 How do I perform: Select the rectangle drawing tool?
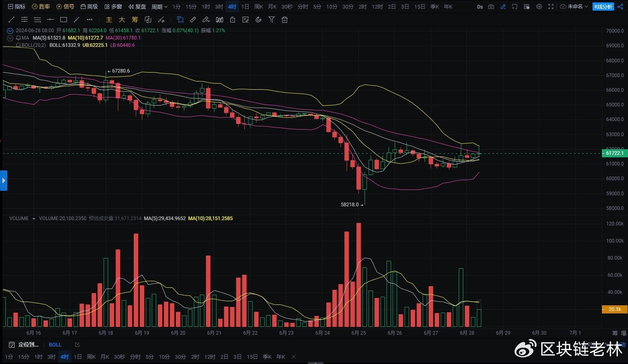click(64, 20)
